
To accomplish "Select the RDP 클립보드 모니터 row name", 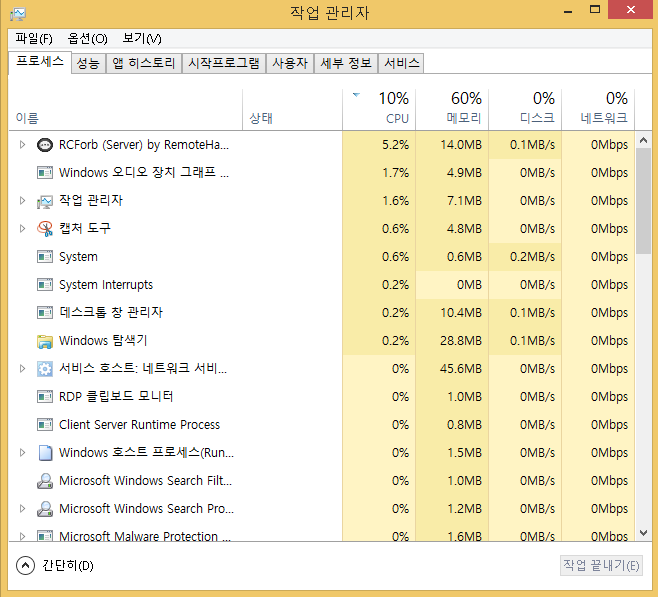I will click(116, 396).
